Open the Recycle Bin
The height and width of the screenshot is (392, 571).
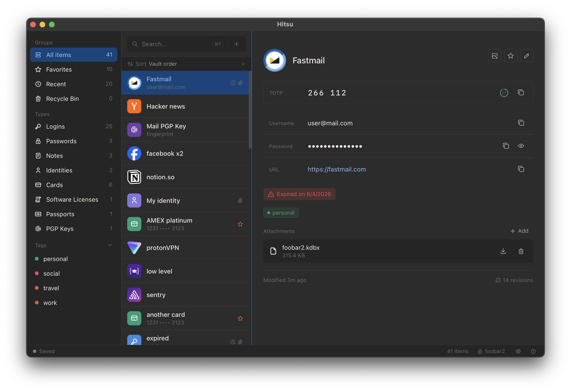[x=74, y=98]
